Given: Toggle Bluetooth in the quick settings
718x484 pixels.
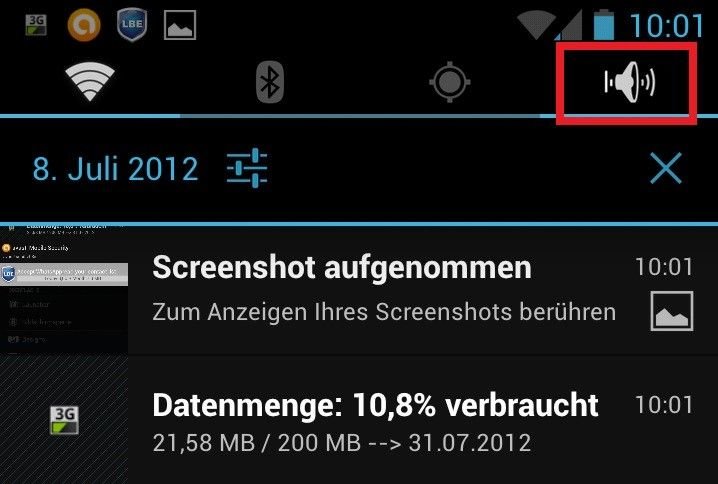Looking at the screenshot, I should (x=270, y=82).
